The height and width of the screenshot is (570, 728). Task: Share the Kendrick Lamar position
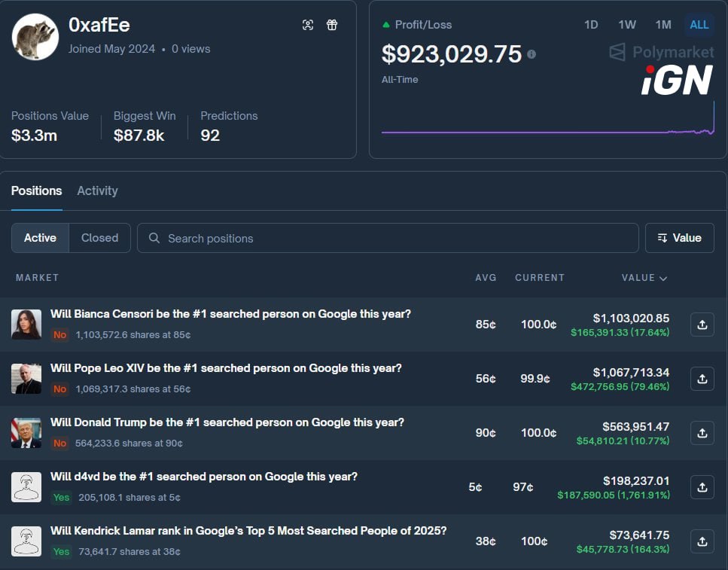click(702, 541)
